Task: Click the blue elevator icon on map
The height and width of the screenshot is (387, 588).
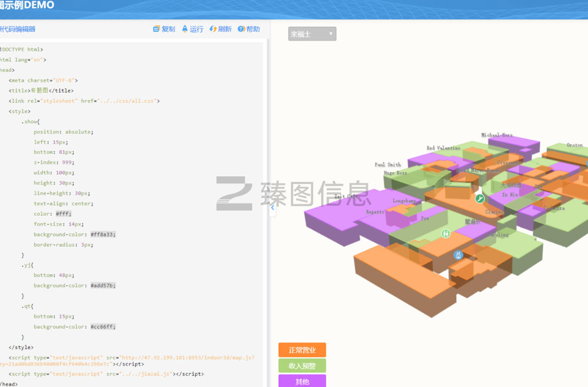Action: pos(458,255)
